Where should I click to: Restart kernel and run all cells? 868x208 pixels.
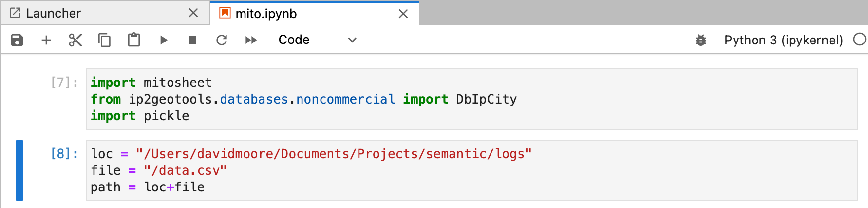pos(251,40)
